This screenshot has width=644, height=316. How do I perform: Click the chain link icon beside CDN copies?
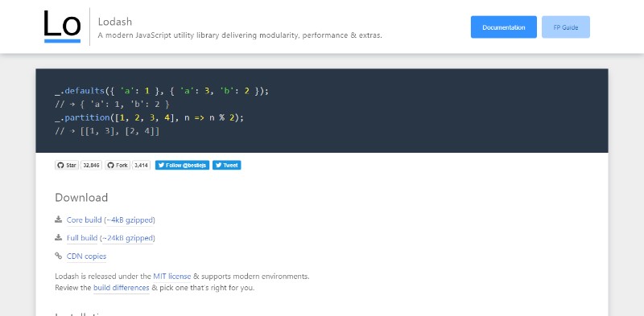click(58, 256)
